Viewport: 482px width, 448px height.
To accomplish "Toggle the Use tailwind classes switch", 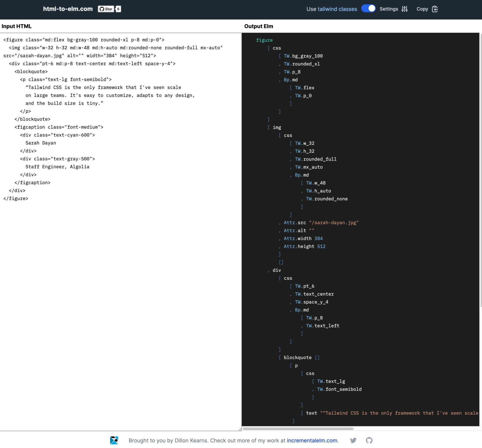I will coord(368,8).
